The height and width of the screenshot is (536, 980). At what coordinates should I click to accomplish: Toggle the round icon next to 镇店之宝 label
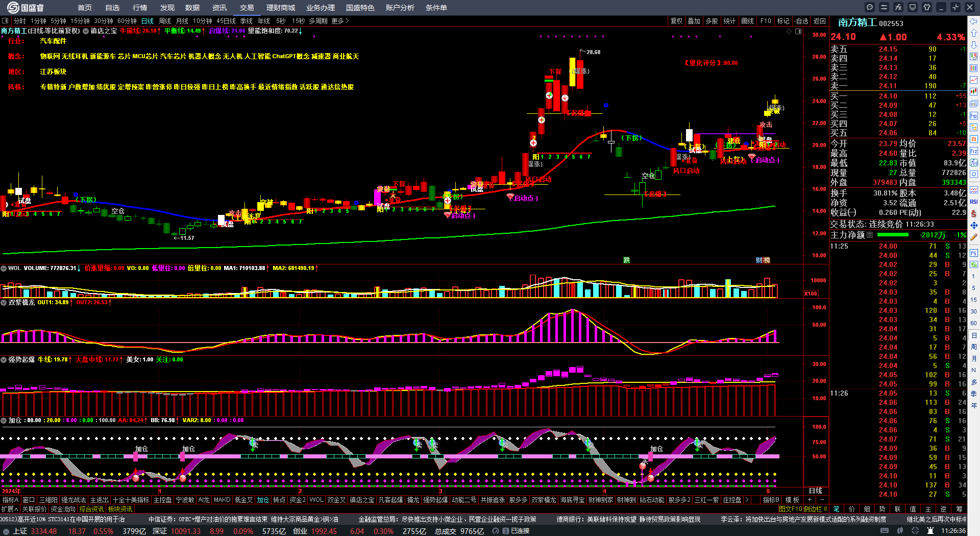pos(86,31)
